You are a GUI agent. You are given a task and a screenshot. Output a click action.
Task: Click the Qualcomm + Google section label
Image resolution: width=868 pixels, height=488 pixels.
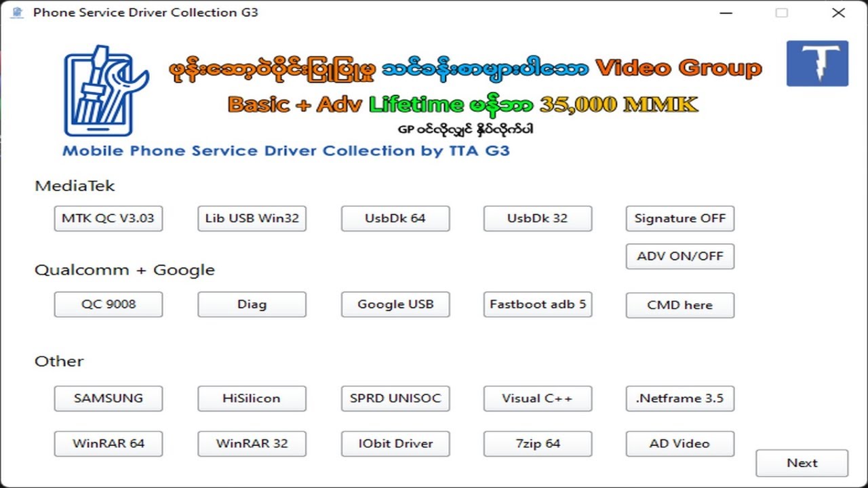[x=125, y=270]
